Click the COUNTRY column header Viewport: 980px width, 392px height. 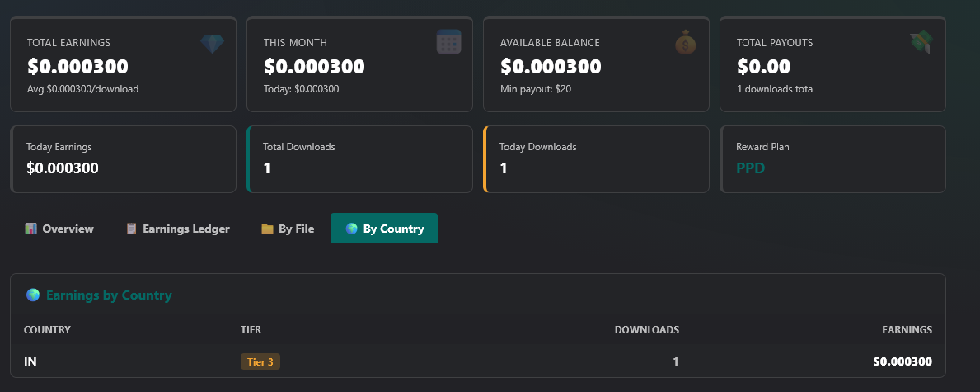pos(47,329)
